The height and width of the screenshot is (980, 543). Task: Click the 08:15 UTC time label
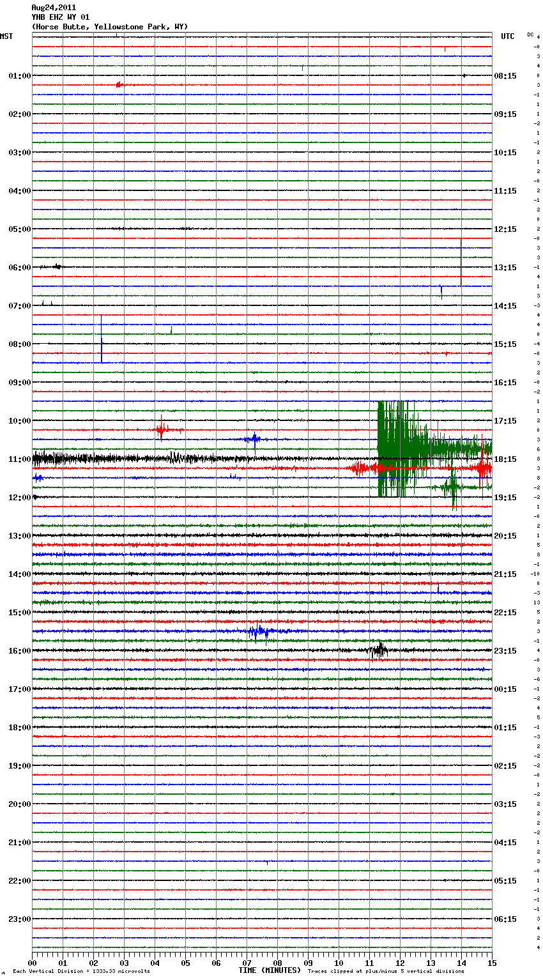click(505, 76)
